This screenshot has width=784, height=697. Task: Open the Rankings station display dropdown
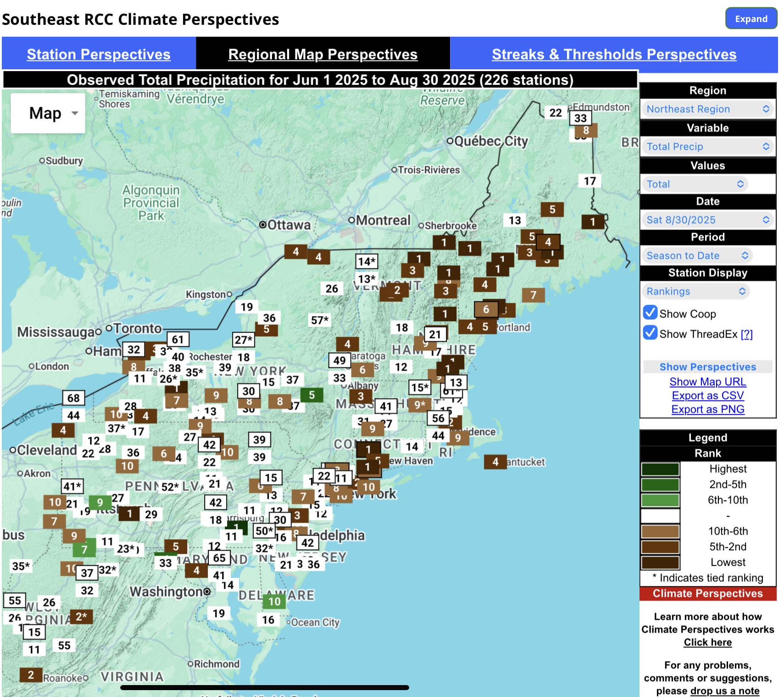695,291
